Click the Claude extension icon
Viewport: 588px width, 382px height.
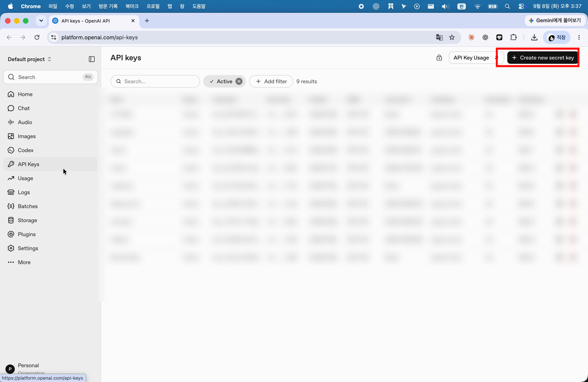pyautogui.click(x=471, y=37)
